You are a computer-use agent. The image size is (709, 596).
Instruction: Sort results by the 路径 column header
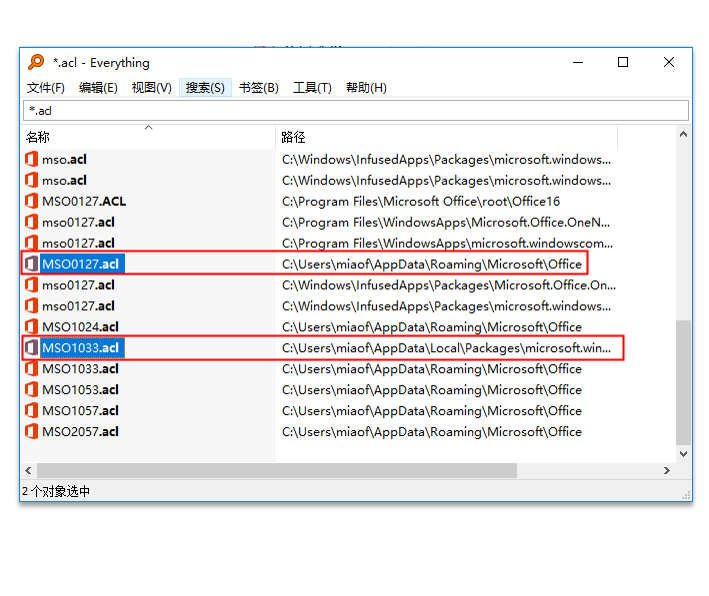point(446,137)
